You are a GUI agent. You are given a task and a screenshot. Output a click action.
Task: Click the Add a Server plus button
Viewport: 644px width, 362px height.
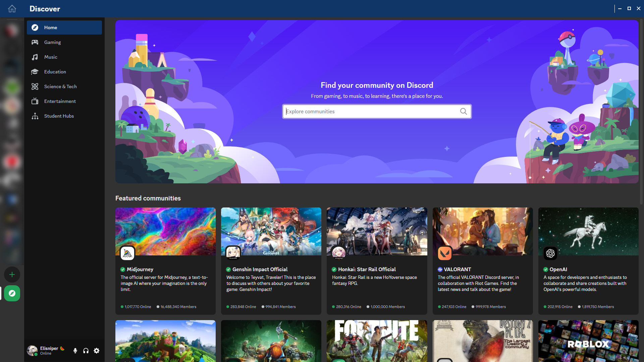tap(12, 275)
